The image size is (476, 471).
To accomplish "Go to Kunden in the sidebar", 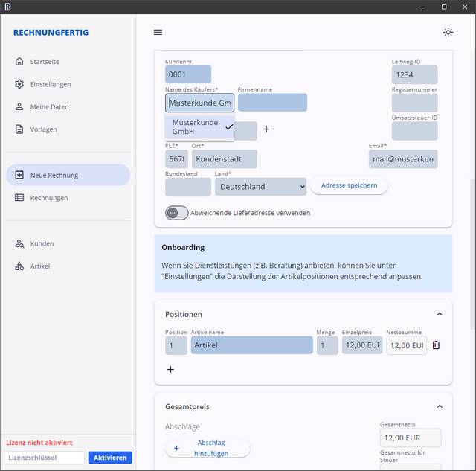I will coord(42,243).
